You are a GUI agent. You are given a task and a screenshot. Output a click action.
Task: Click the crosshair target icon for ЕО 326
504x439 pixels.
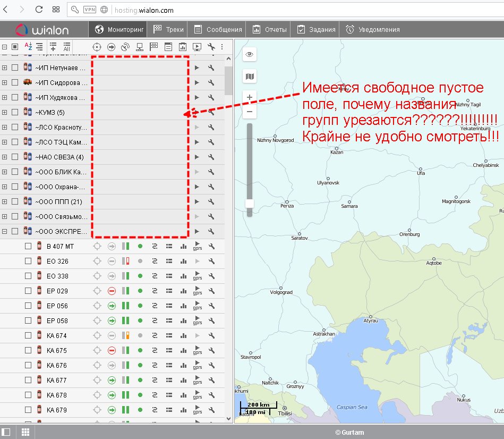[x=97, y=261]
